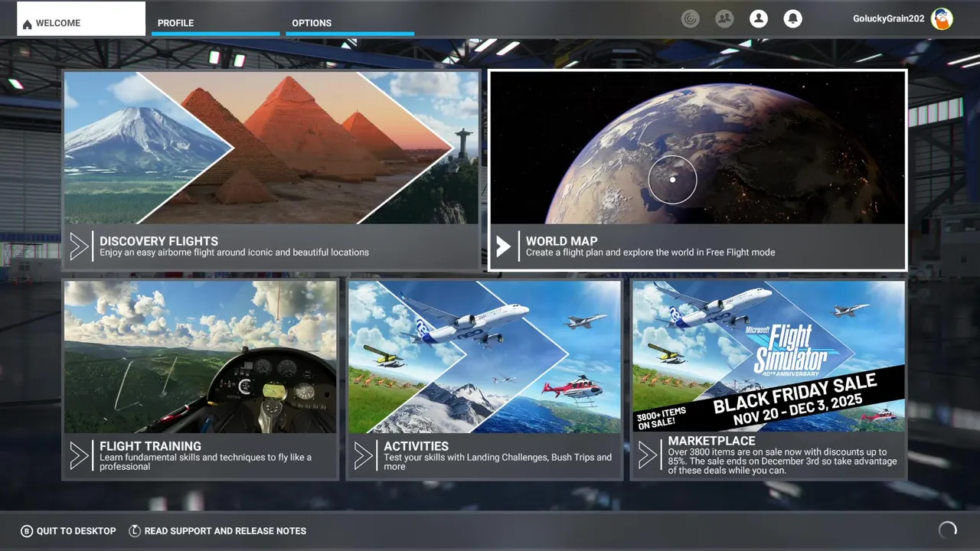Viewport: 980px width, 551px height.
Task: Open the Marketplace Black Friday image
Action: pos(769,357)
